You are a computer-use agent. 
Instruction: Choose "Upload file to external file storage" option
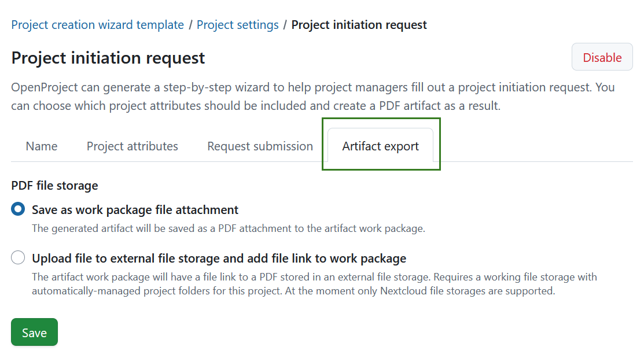point(17,257)
